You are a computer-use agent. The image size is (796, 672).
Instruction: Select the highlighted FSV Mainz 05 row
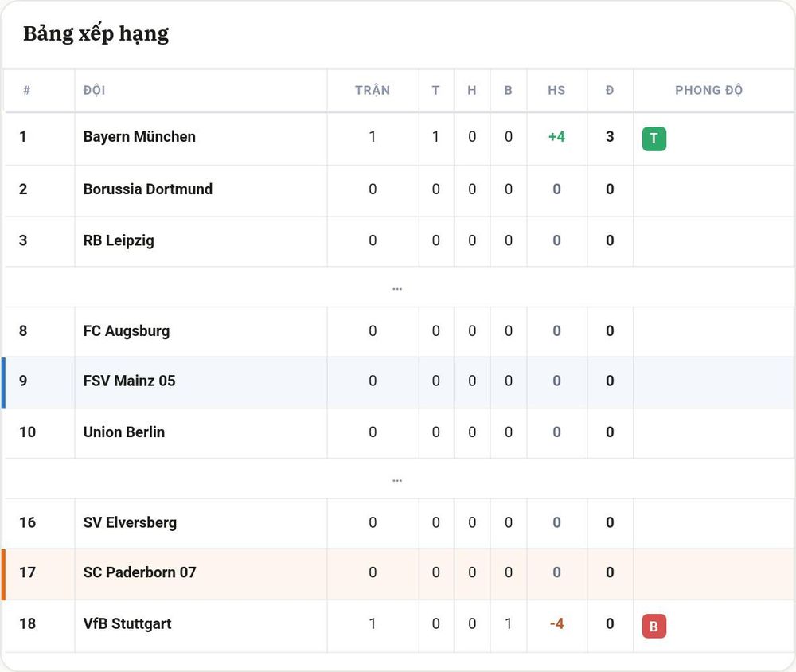(399, 382)
